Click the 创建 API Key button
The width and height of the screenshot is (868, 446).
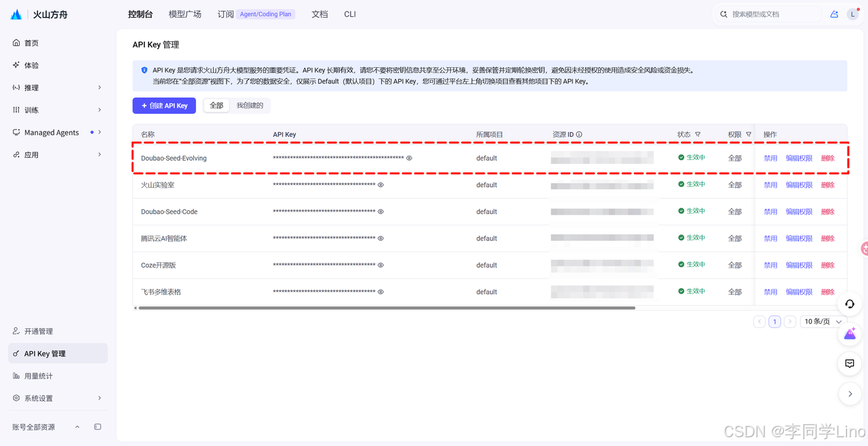pos(164,106)
